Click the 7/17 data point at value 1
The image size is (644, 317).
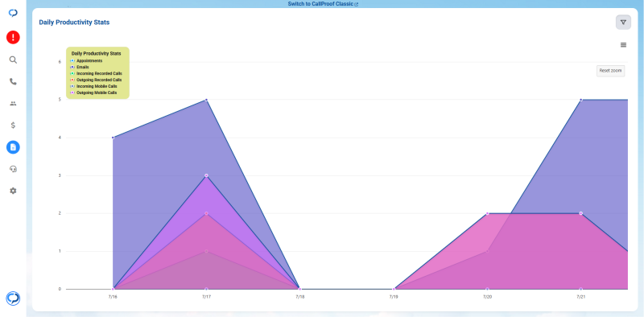(206, 251)
